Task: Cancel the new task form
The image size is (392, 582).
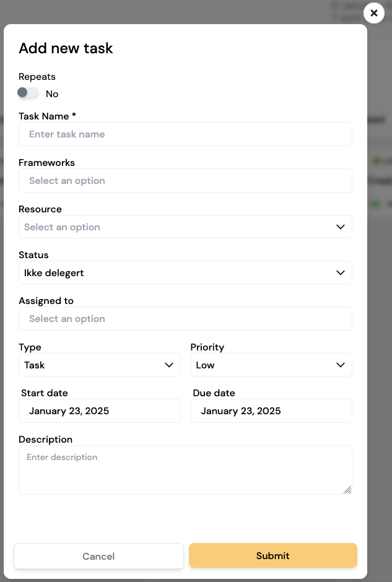Action: pos(98,556)
